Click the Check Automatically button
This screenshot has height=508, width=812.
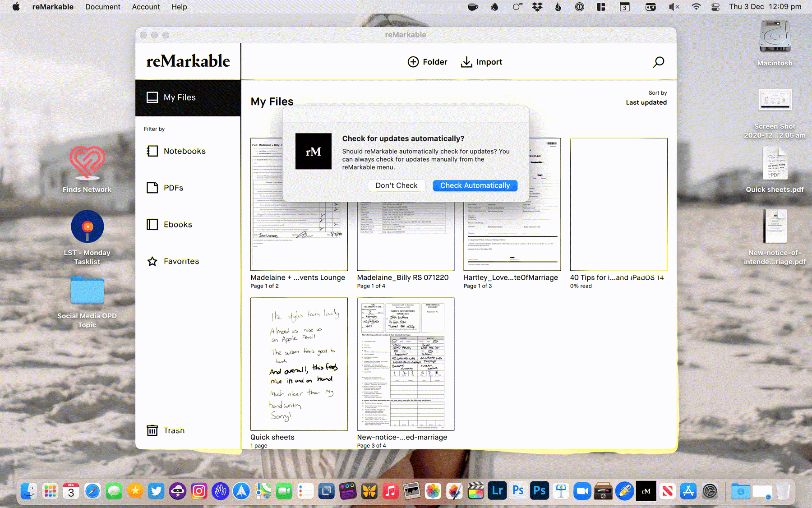[475, 185]
